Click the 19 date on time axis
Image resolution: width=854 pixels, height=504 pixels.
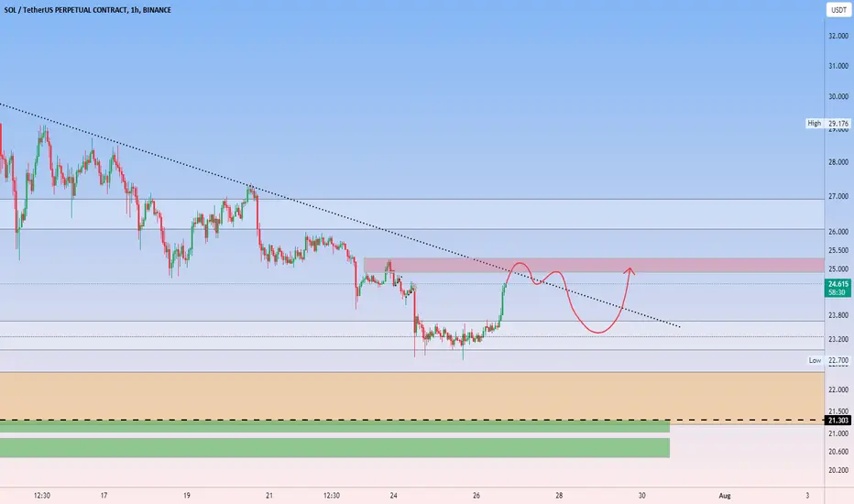187,495
